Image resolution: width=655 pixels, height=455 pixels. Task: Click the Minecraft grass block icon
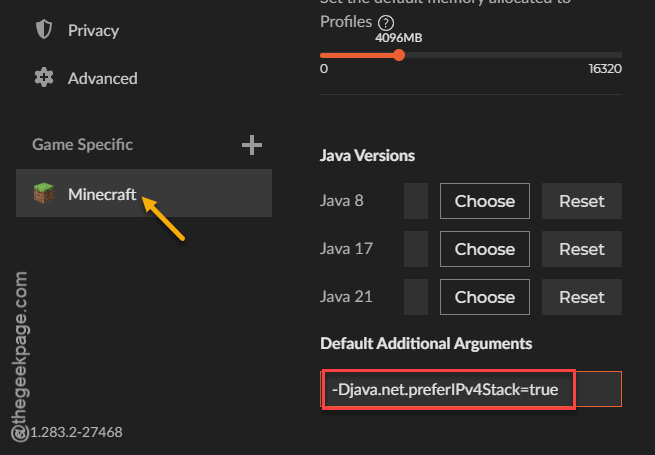click(x=44, y=193)
